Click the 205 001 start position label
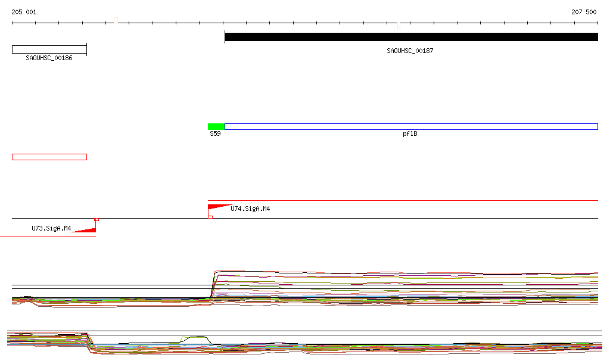 tap(24, 12)
